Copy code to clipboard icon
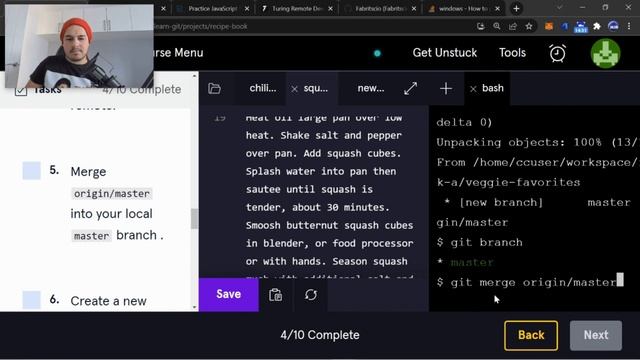640x360 pixels. point(276,295)
